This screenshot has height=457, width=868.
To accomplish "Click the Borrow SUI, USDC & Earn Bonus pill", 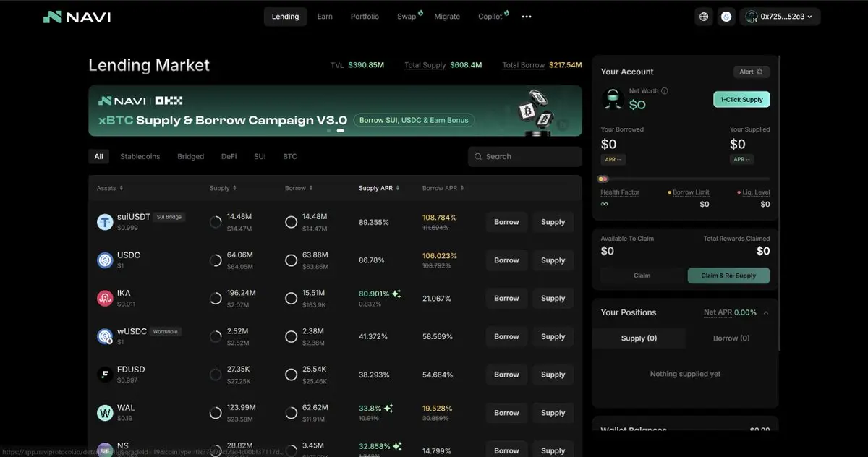I will point(414,120).
